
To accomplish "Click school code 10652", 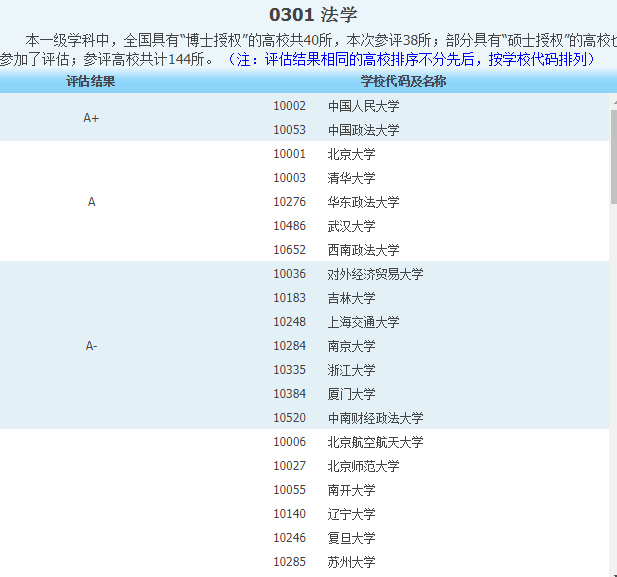I will click(289, 250).
